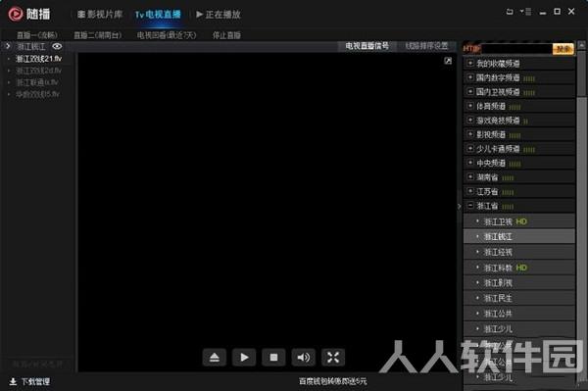Click the HTTP icon beside search field
This screenshot has width=588, height=391.
pyautogui.click(x=472, y=49)
